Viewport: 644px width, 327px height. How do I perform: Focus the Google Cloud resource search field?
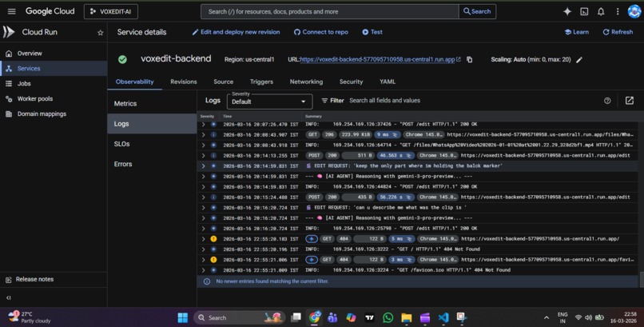[x=329, y=11]
